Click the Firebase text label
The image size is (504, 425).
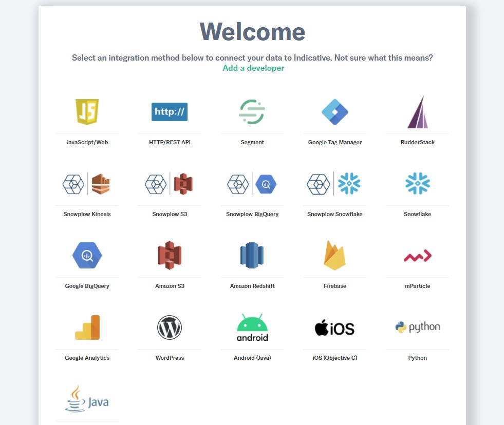coord(335,286)
